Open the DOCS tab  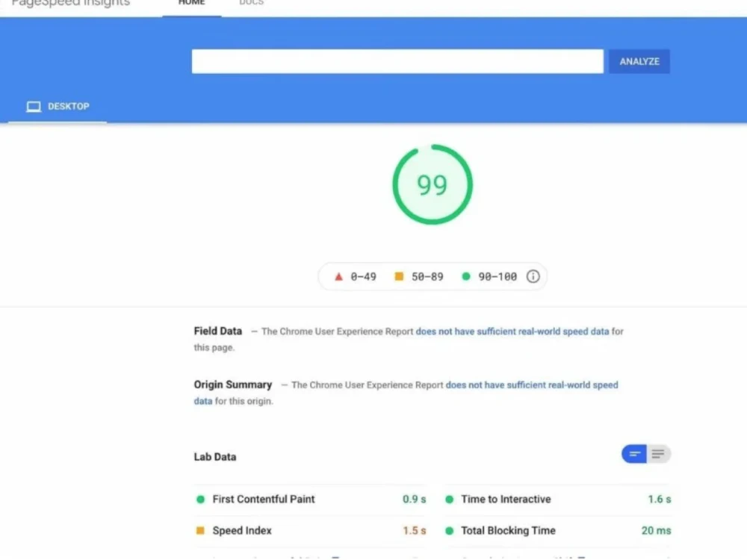(251, 3)
